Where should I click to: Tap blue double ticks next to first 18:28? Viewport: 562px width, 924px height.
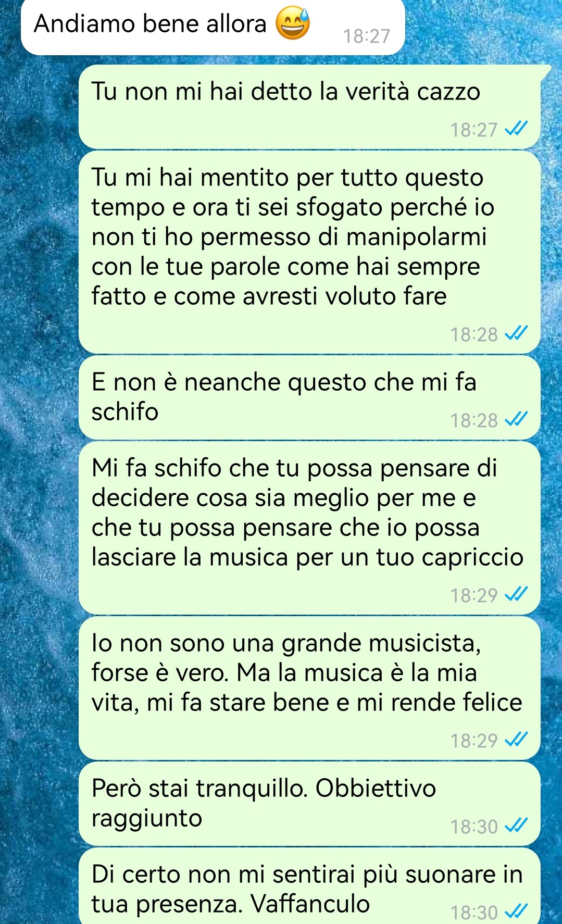pyautogui.click(x=517, y=333)
